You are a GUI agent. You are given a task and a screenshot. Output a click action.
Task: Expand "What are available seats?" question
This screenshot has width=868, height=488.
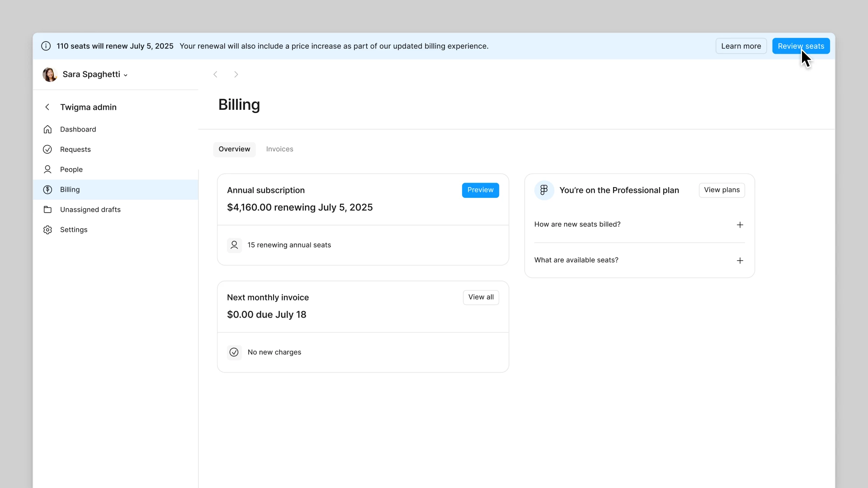click(x=740, y=261)
